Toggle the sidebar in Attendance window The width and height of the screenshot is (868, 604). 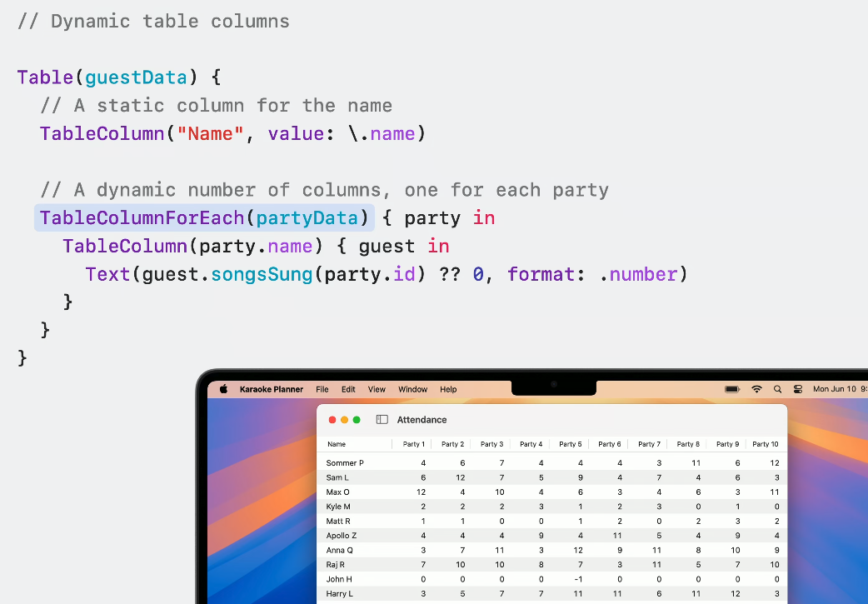click(x=382, y=420)
